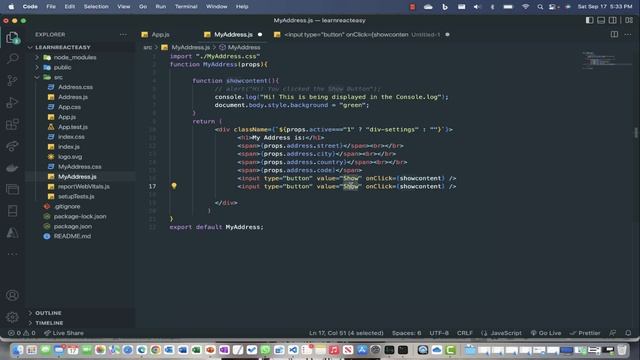Open the Docker whale icon in activity bar
This screenshot has height=360, width=640.
(12, 167)
